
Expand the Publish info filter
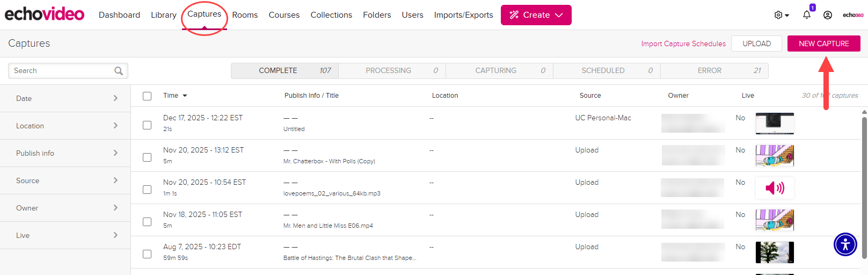[65, 153]
